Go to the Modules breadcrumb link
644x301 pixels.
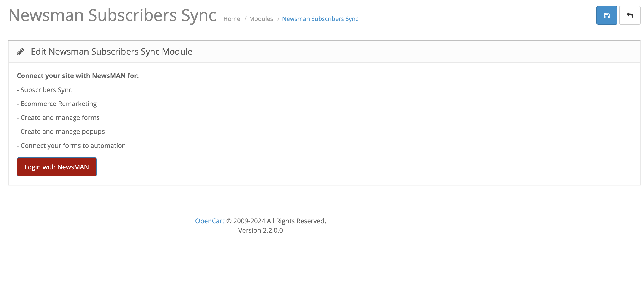click(261, 19)
